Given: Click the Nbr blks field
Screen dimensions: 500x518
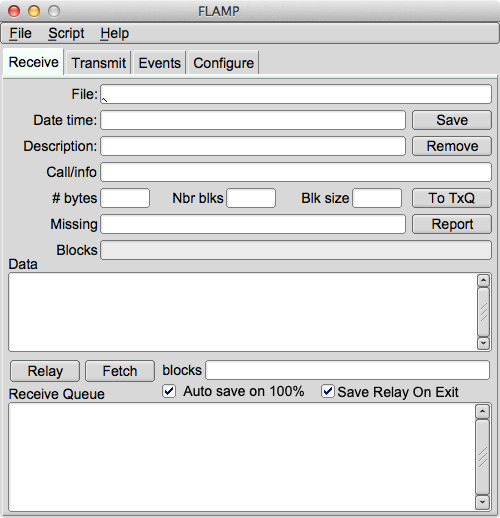Looking at the screenshot, I should [251, 198].
